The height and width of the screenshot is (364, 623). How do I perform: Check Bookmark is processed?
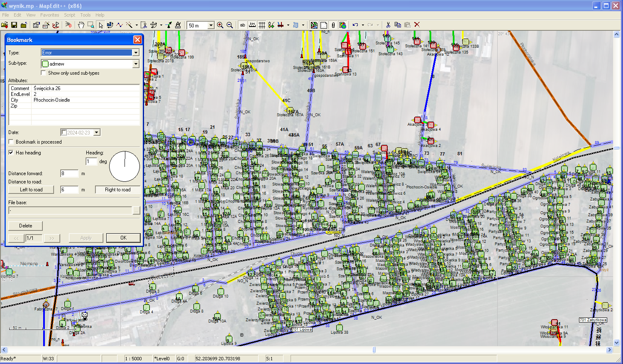click(11, 142)
